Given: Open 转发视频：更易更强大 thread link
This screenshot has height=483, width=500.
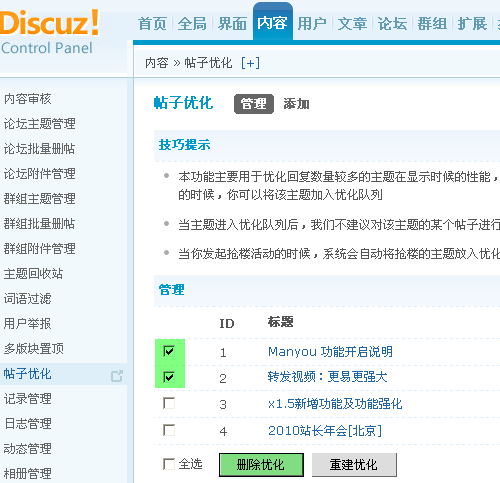Looking at the screenshot, I should pyautogui.click(x=328, y=377).
